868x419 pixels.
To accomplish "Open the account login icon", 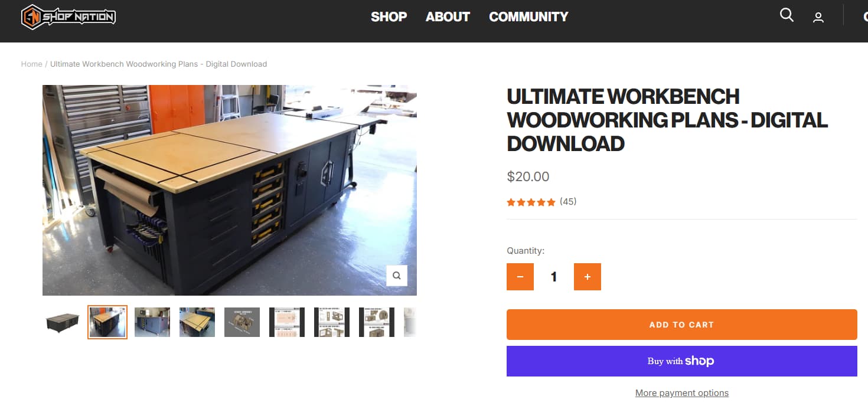I will click(x=818, y=18).
